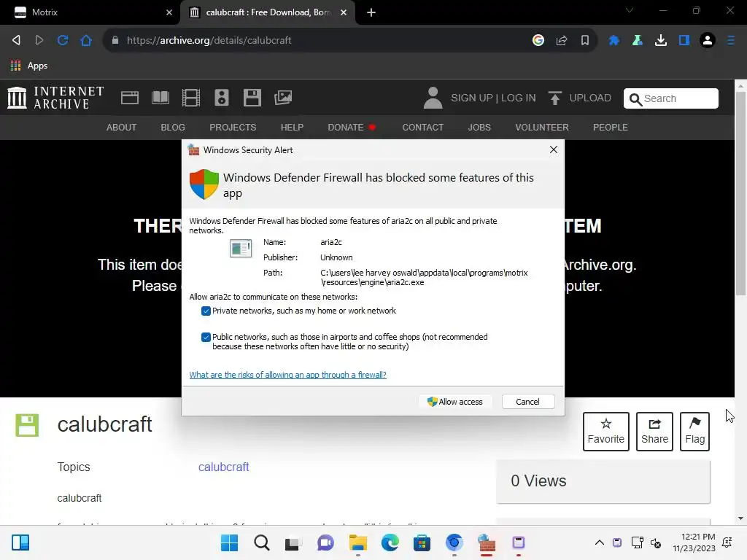The image size is (747, 560).
Task: Open Windows Start menu
Action: [230, 542]
